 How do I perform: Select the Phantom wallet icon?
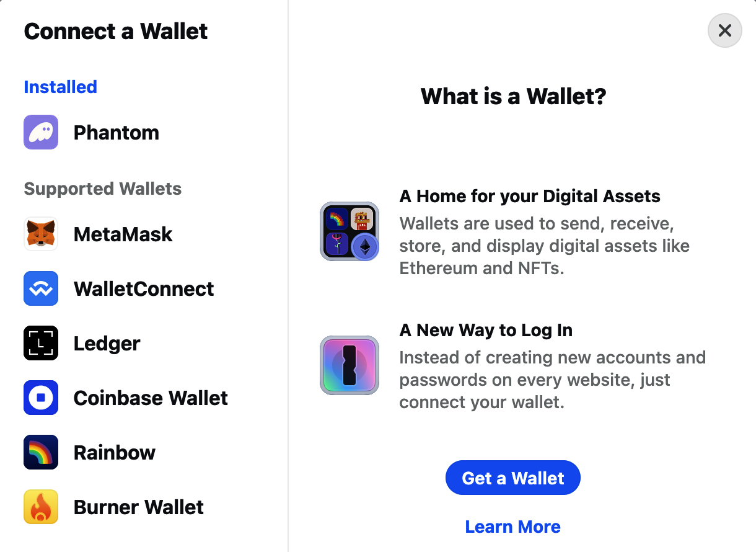(x=40, y=132)
